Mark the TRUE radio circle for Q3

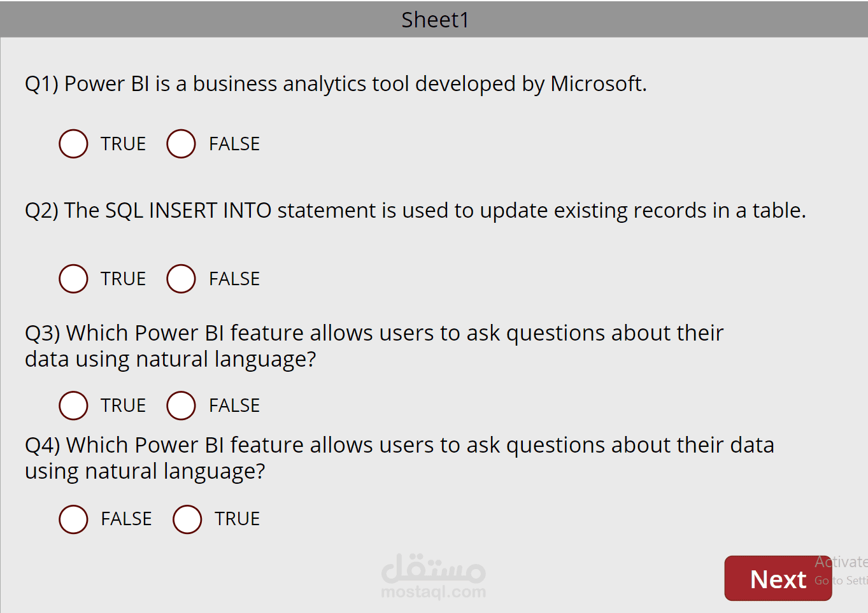tap(73, 405)
